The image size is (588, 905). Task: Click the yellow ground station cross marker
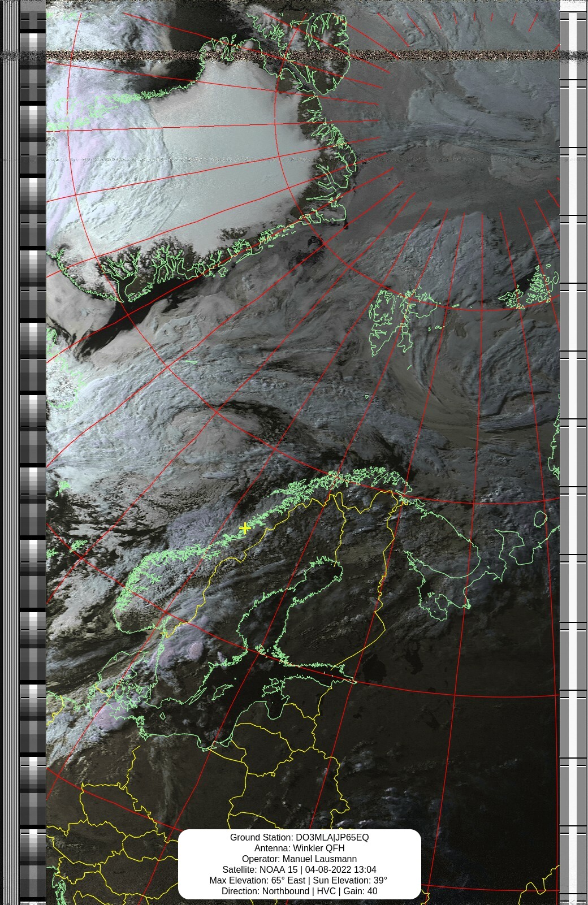(245, 528)
